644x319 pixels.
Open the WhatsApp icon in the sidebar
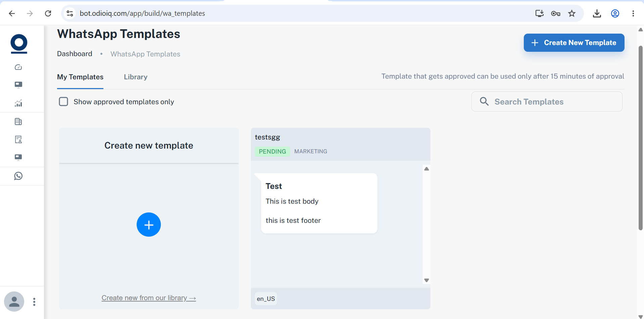18,176
